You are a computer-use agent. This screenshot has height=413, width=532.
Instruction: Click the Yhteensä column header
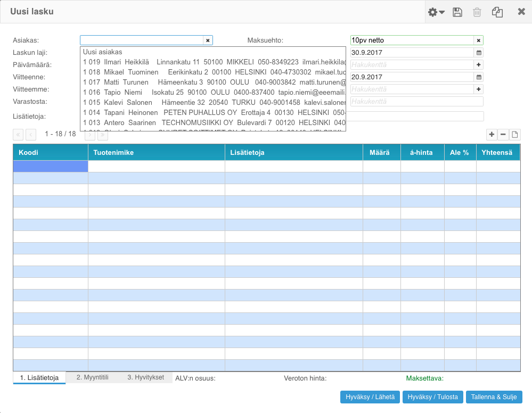click(x=498, y=153)
